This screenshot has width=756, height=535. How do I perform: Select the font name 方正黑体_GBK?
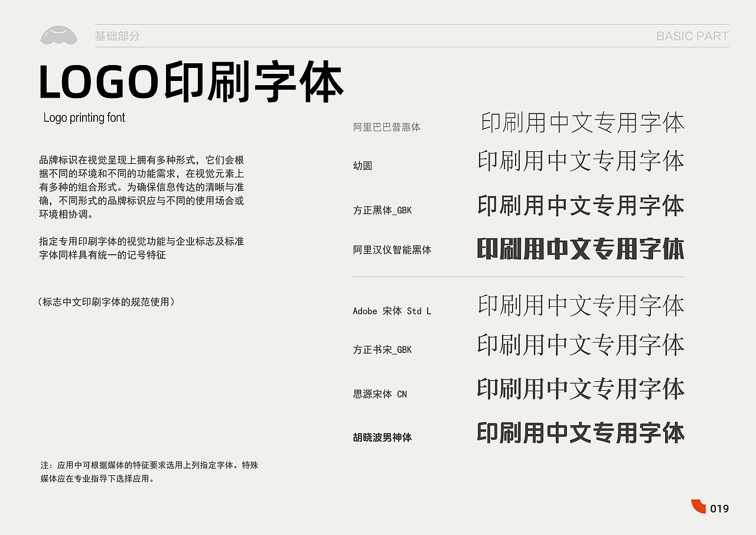click(382, 210)
